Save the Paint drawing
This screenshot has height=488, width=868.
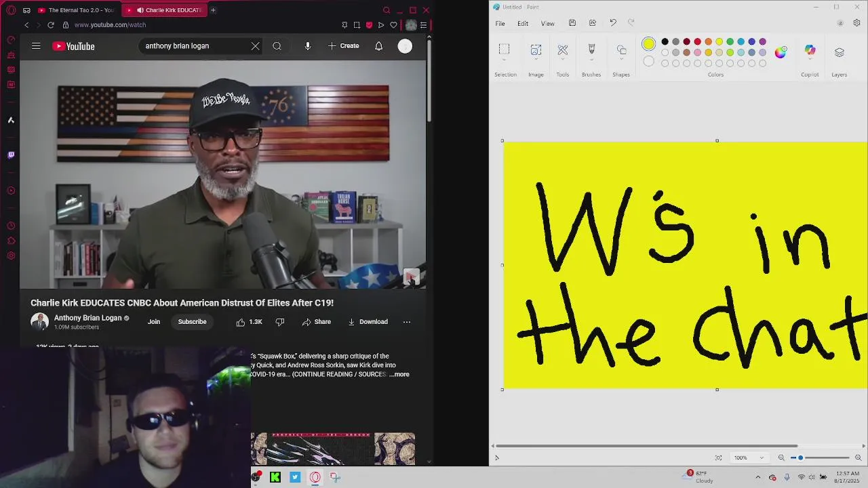pos(572,23)
